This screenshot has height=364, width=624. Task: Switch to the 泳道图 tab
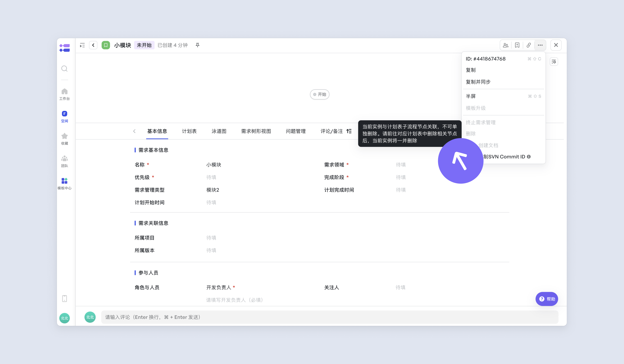219,131
